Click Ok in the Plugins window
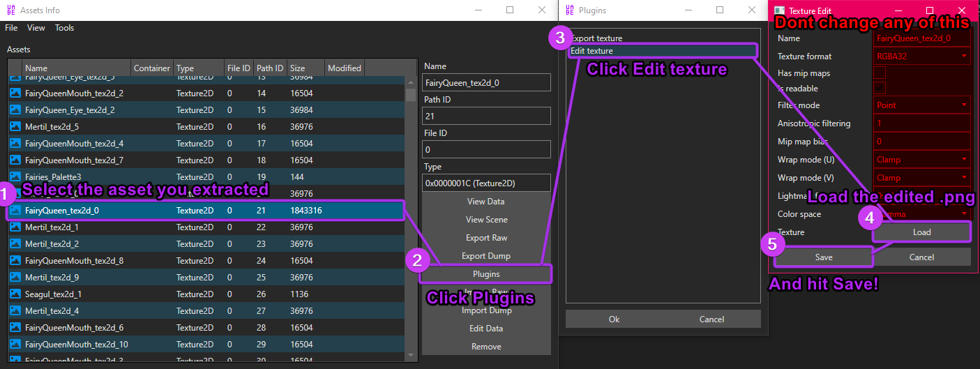This screenshot has height=369, width=980. (614, 319)
